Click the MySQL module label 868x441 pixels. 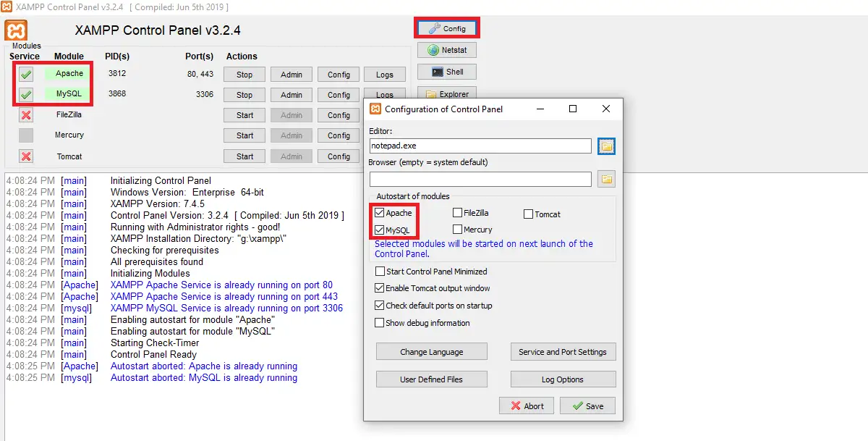coord(69,94)
